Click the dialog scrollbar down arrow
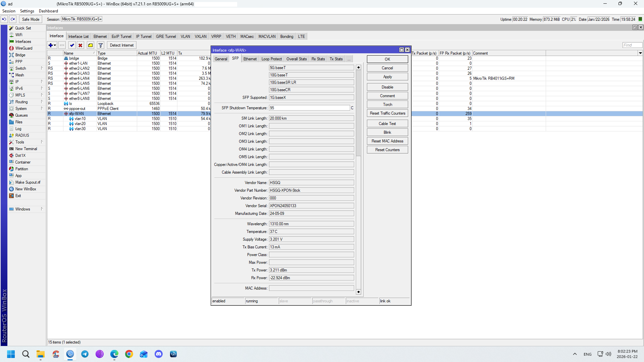This screenshot has height=362, width=644. (x=359, y=292)
